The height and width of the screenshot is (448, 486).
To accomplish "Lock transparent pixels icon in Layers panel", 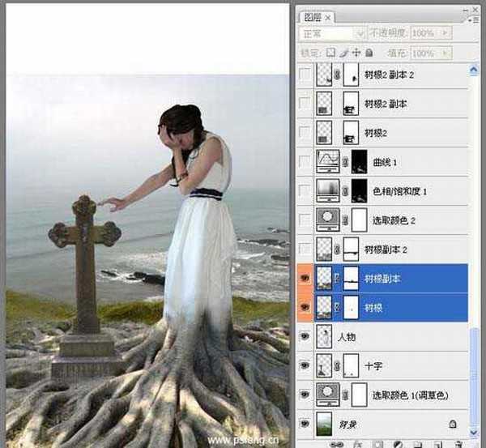I will 330,53.
